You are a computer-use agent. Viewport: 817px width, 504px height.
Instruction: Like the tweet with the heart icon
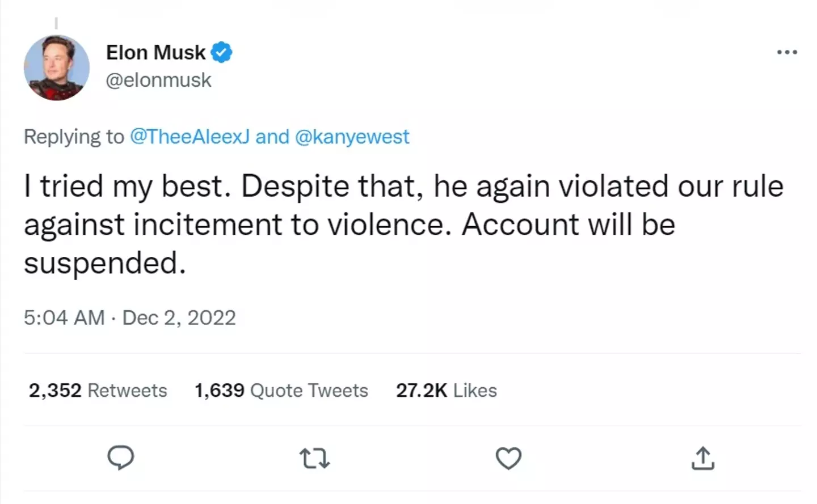tap(508, 458)
